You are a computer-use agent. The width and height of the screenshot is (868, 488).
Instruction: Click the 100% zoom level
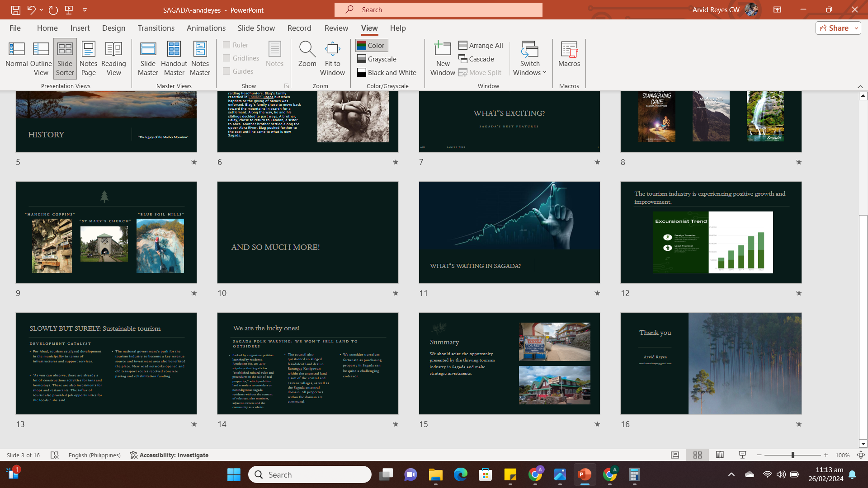pos(842,455)
